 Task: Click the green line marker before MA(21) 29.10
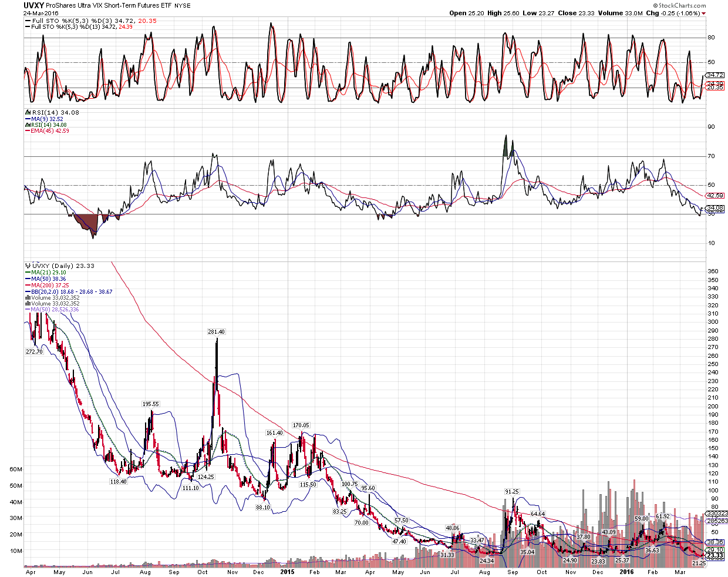click(x=27, y=273)
